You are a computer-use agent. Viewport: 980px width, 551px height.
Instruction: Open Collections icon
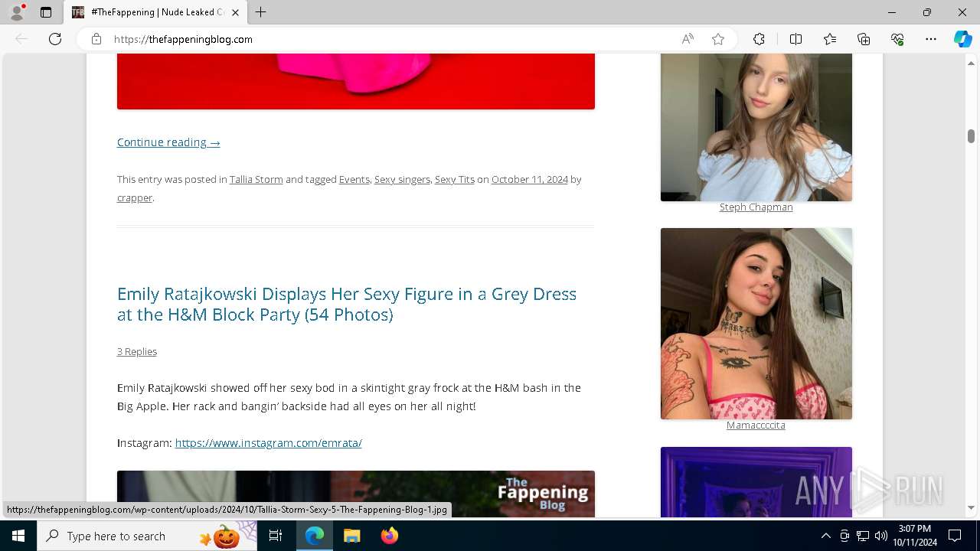(x=864, y=39)
